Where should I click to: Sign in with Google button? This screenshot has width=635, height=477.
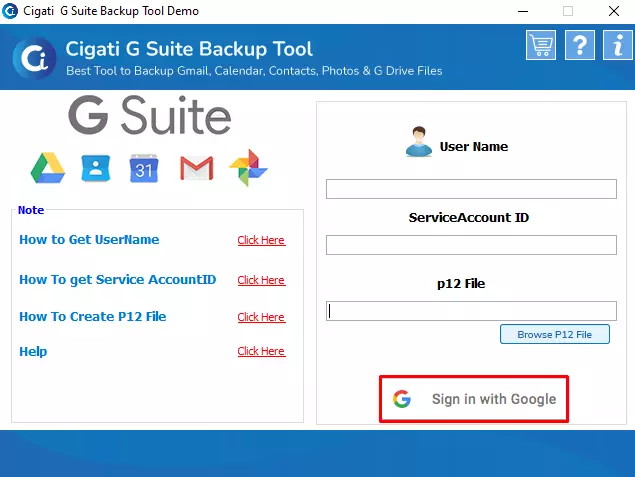[x=474, y=399]
